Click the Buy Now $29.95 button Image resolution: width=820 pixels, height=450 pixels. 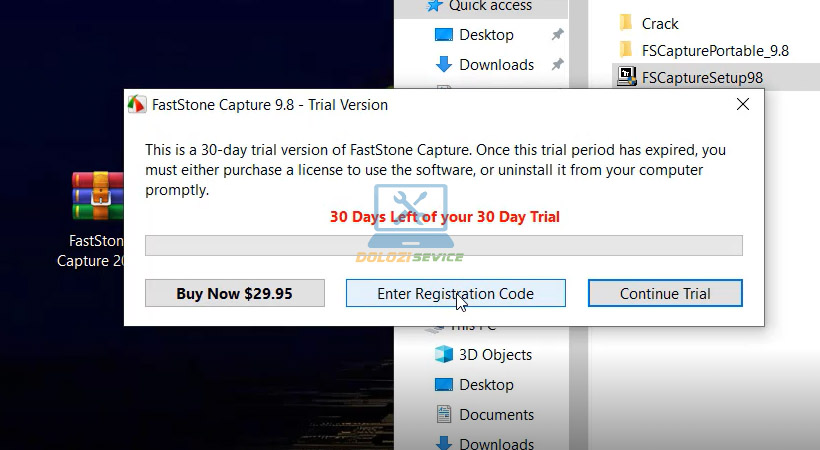(x=234, y=293)
